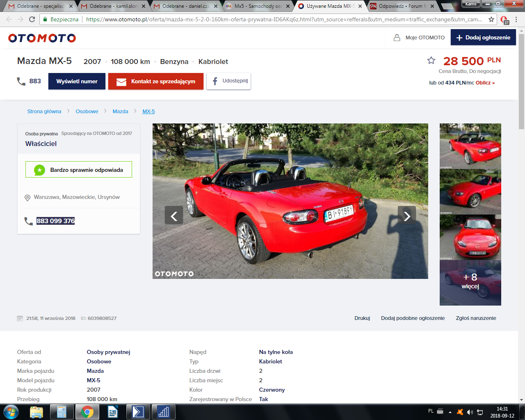Click the user icon next to Moje OTOMOTO
The height and width of the screenshot is (420, 525).
(x=397, y=37)
